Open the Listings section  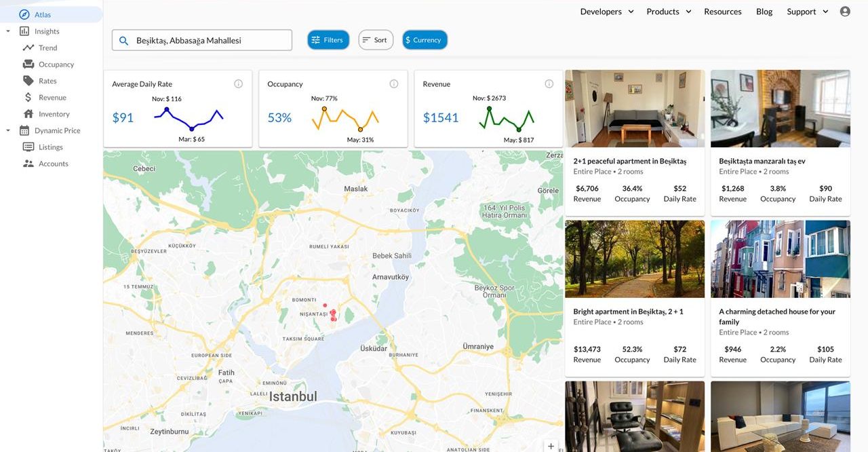tap(28, 147)
